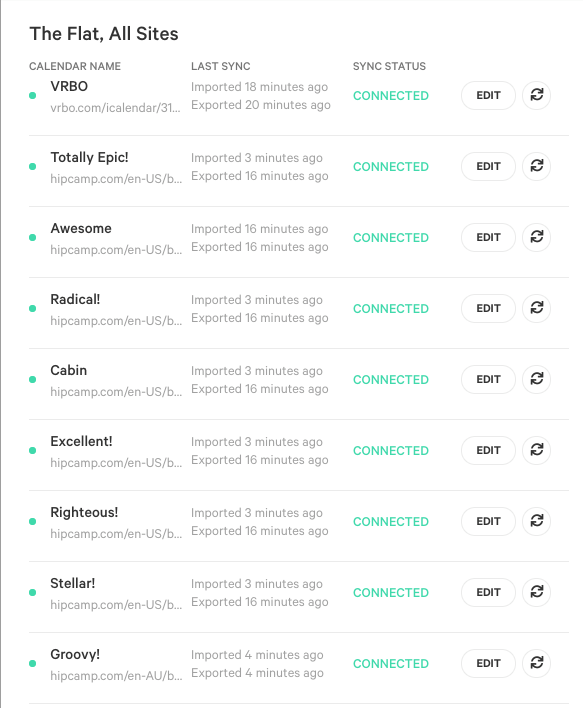Click the sync icon for Excellent!
The image size is (583, 708).
536,450
